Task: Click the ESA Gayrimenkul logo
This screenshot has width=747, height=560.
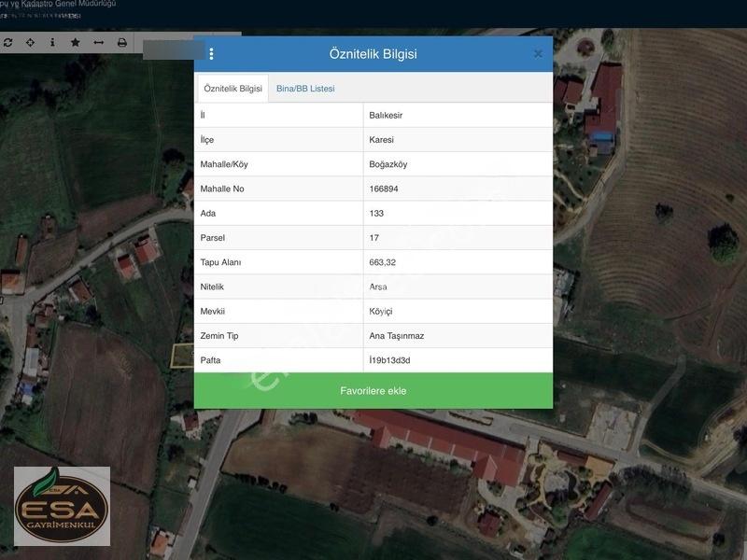Action: click(x=62, y=506)
